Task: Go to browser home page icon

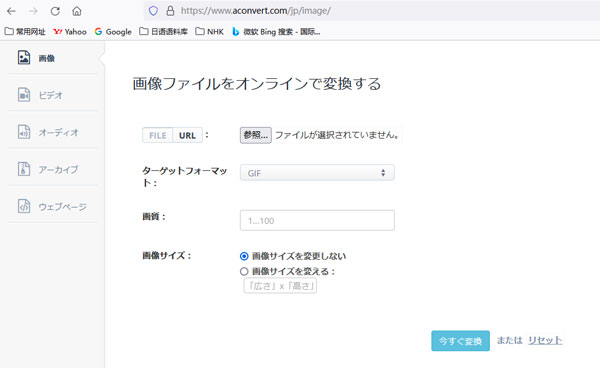Action: (77, 11)
